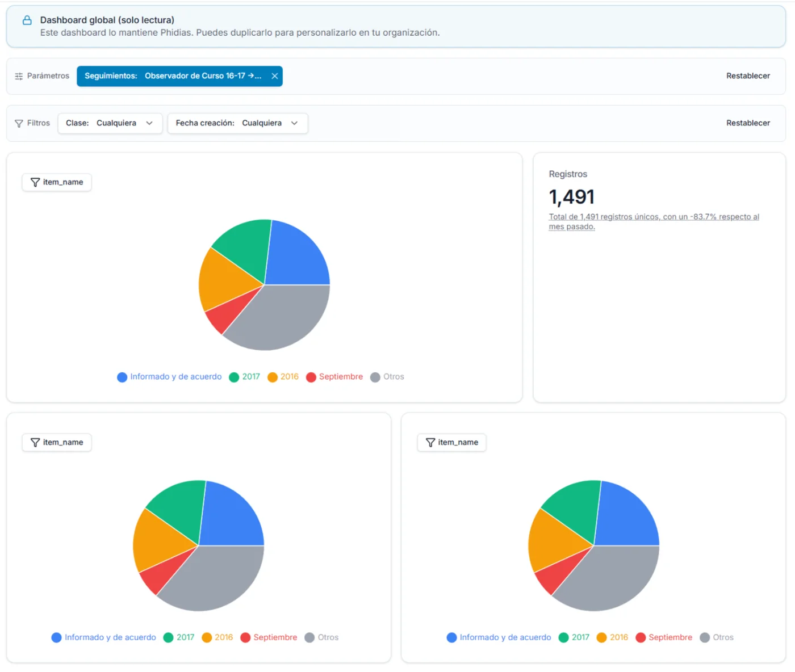Toggle the Otros legend in bottom-left chart
Viewport: 795px width, 672px height.
[x=321, y=637]
